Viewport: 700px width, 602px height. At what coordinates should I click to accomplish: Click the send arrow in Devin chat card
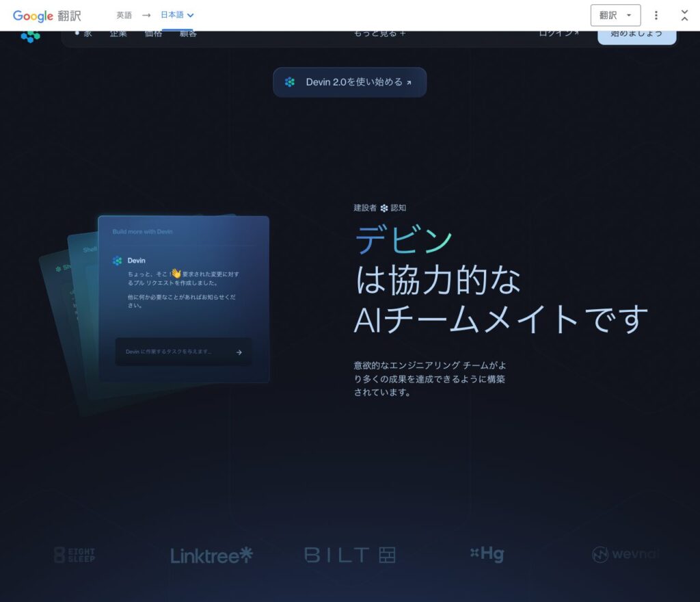tap(239, 352)
